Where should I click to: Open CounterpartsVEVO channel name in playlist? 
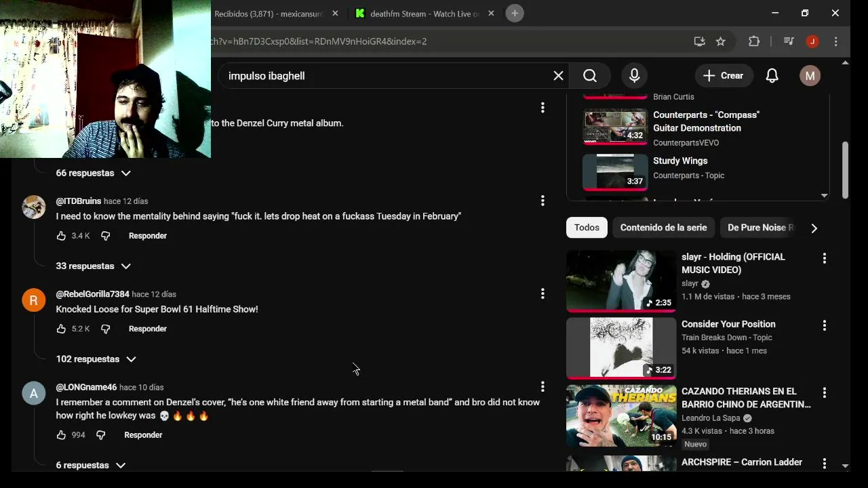pos(686,143)
